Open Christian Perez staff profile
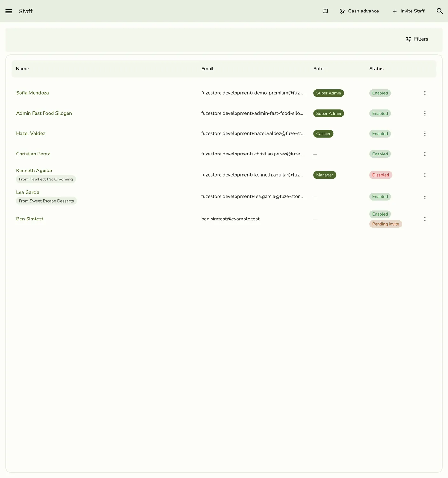 coord(33,154)
